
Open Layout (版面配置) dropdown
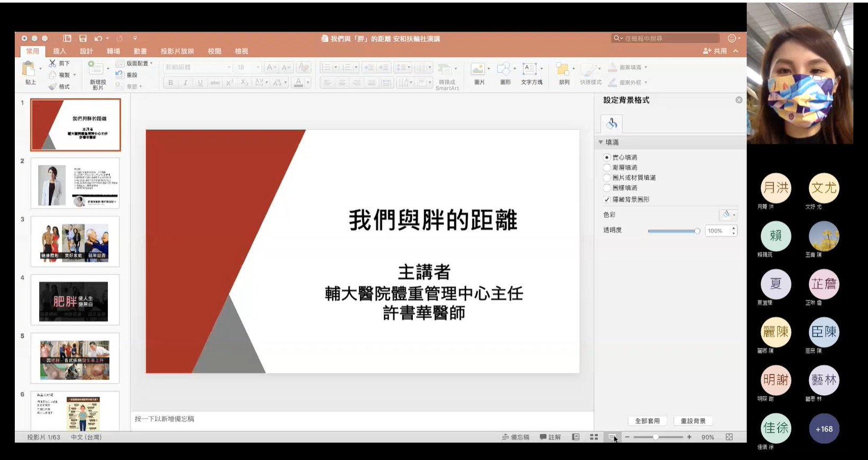[x=134, y=63]
